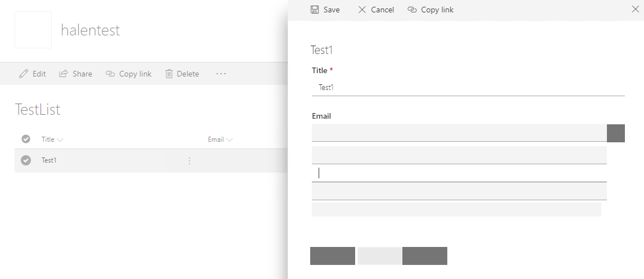Image resolution: width=644 pixels, height=279 pixels.
Task: Click the TestList heading
Action: pos(38,109)
